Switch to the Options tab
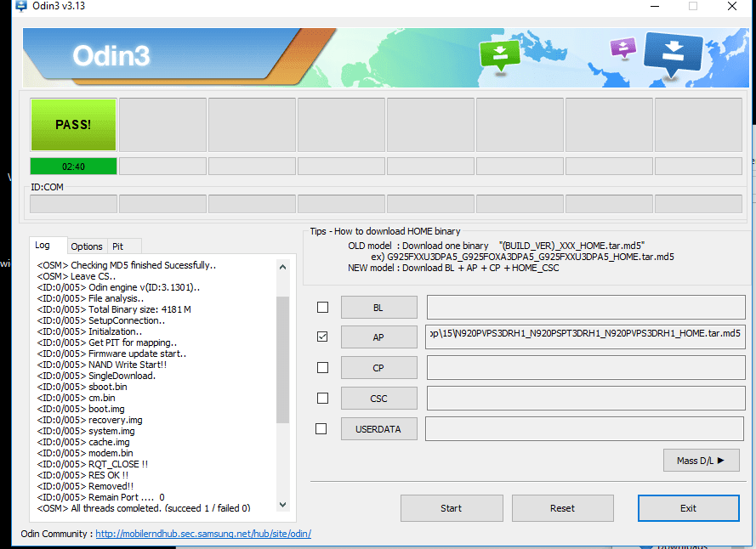Viewport: 756px width, 549px height. 87,246
